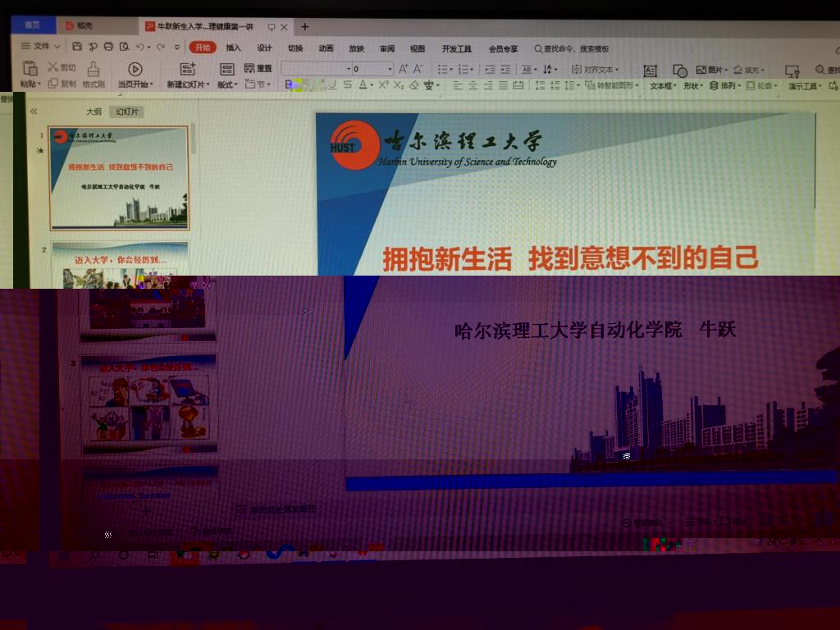Toggle right text alignment
840x630 pixels.
click(x=488, y=85)
